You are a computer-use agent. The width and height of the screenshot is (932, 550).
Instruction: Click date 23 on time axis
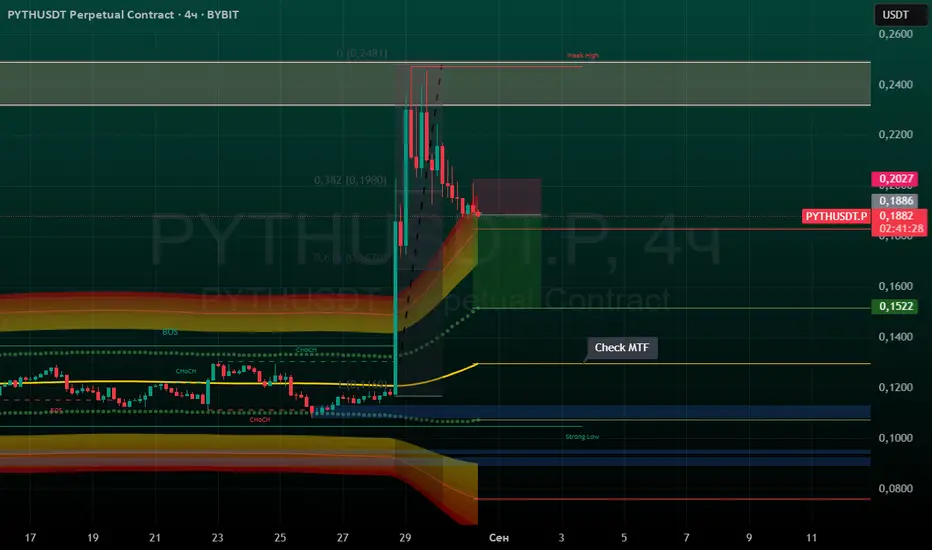point(218,538)
